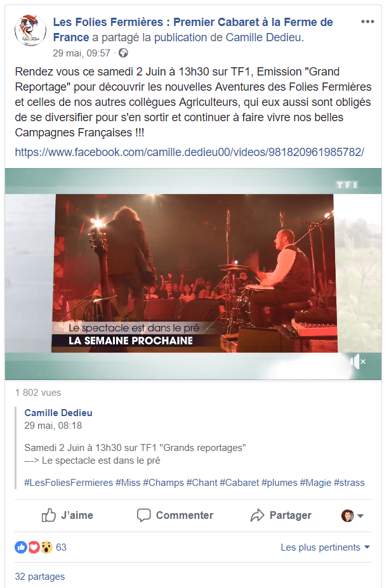This screenshot has width=389, height=588.
Task: Click the Les Folies Fermières profile picture
Action: pos(30,30)
